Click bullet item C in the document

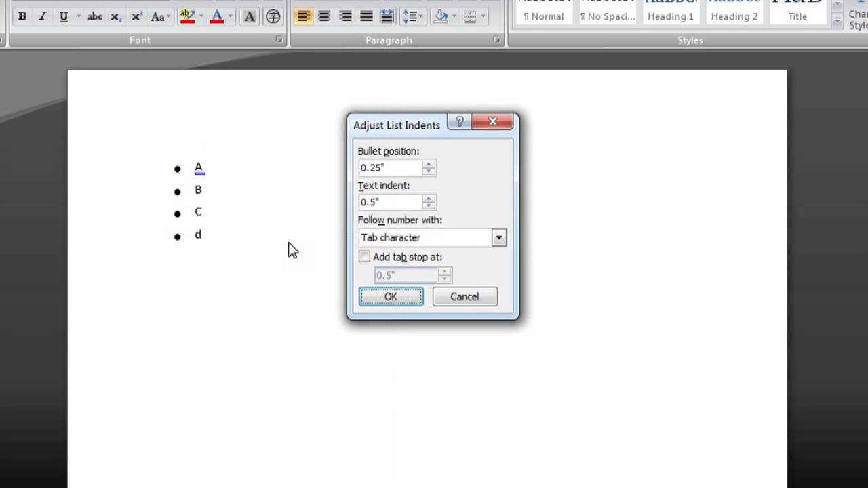click(x=198, y=212)
